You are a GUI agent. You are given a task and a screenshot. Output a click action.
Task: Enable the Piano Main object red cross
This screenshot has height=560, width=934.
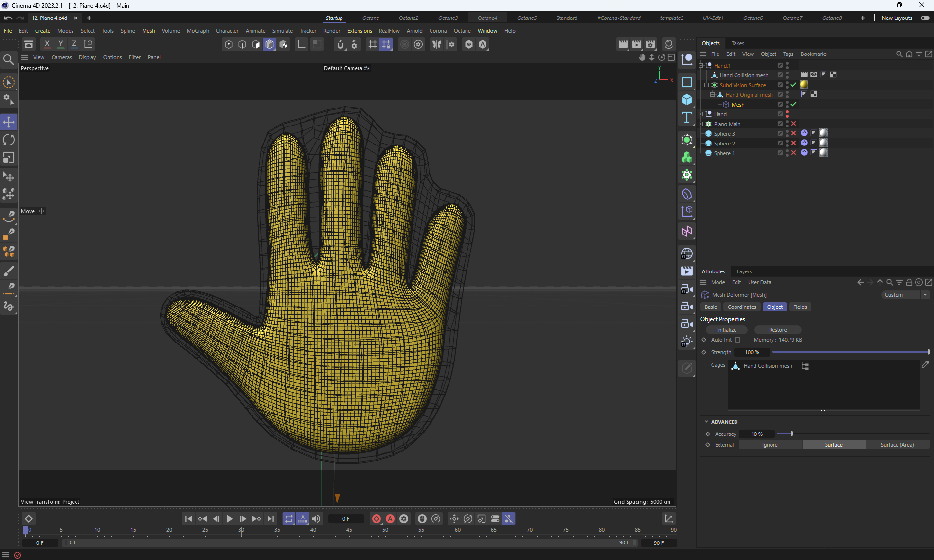pos(793,124)
